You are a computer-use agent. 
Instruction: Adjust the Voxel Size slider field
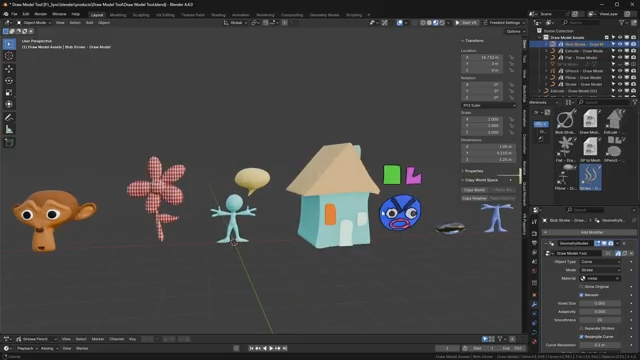point(600,303)
